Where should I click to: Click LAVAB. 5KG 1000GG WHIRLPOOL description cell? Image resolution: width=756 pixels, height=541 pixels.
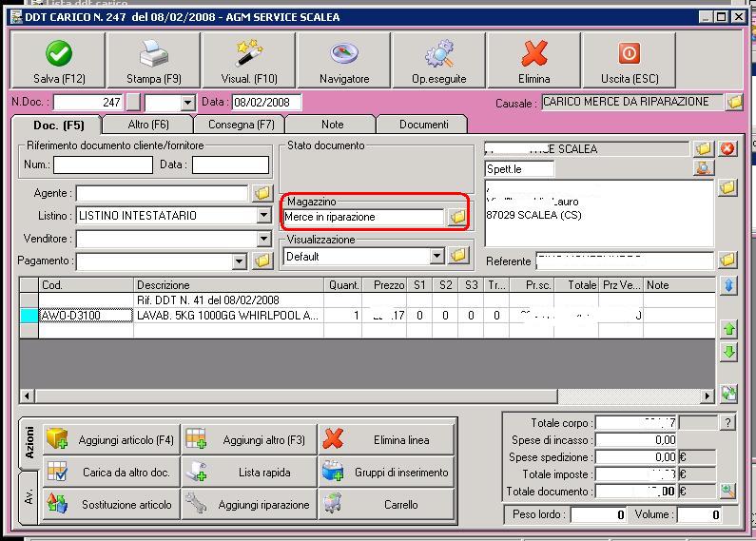228,316
